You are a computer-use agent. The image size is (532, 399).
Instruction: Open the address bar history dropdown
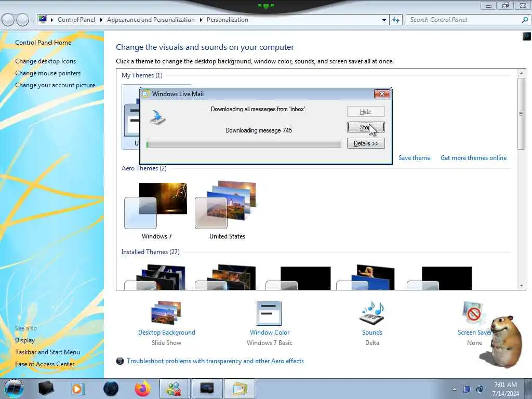[384, 20]
